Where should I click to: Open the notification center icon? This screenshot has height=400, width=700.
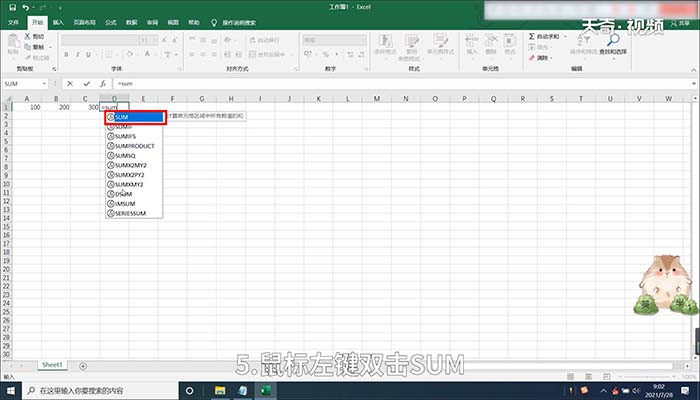pos(686,391)
